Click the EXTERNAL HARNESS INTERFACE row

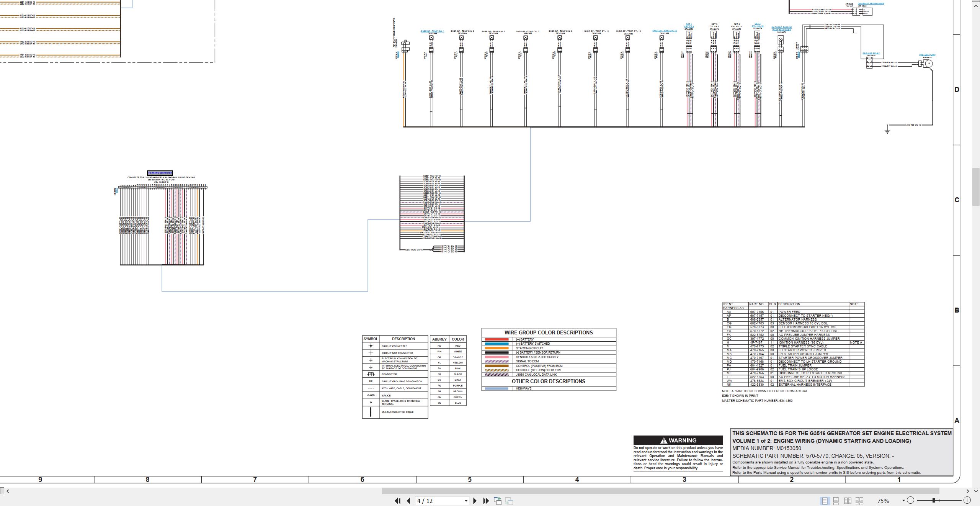coord(793,385)
